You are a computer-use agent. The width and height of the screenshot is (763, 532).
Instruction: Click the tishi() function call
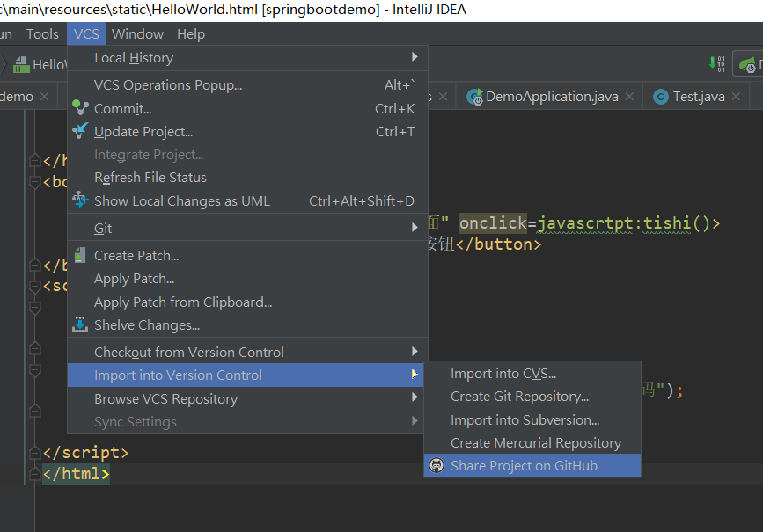[x=677, y=223]
